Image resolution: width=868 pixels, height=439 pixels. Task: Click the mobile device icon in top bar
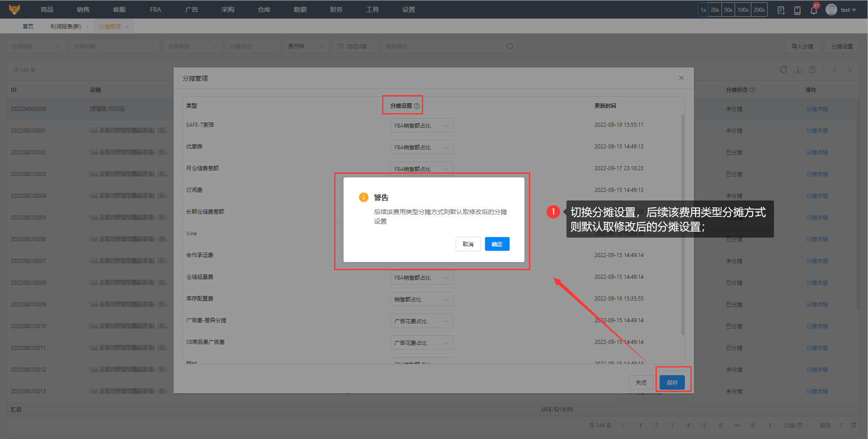click(797, 10)
